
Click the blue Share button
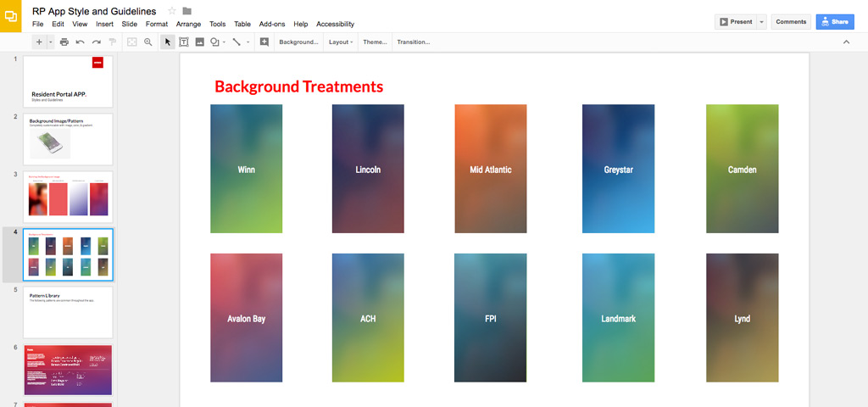pos(835,22)
